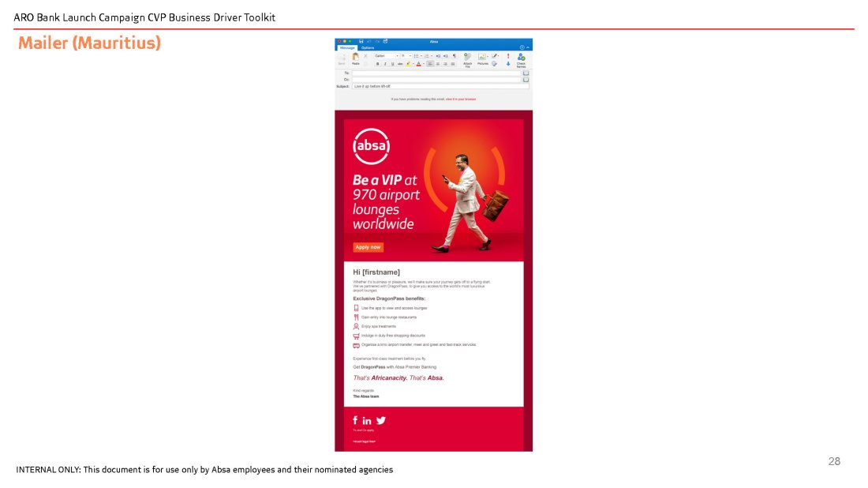Switch to the Options ribbon tab
The image size is (868, 488).
pos(368,48)
